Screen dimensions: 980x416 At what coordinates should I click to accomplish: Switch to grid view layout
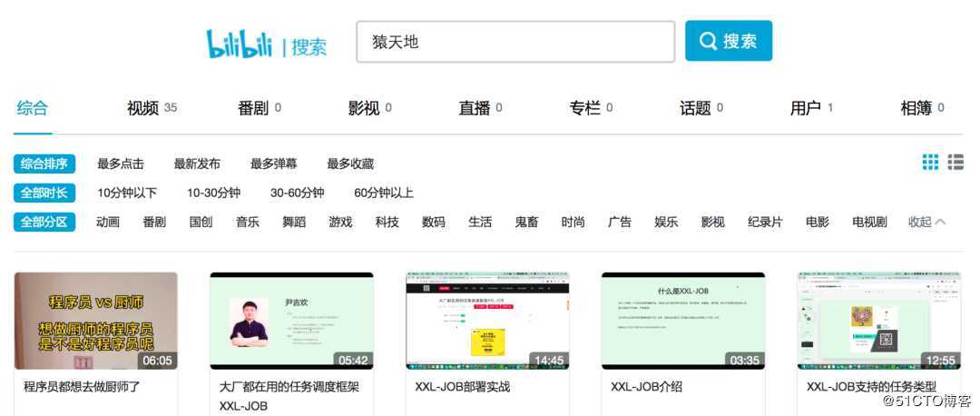click(x=930, y=162)
